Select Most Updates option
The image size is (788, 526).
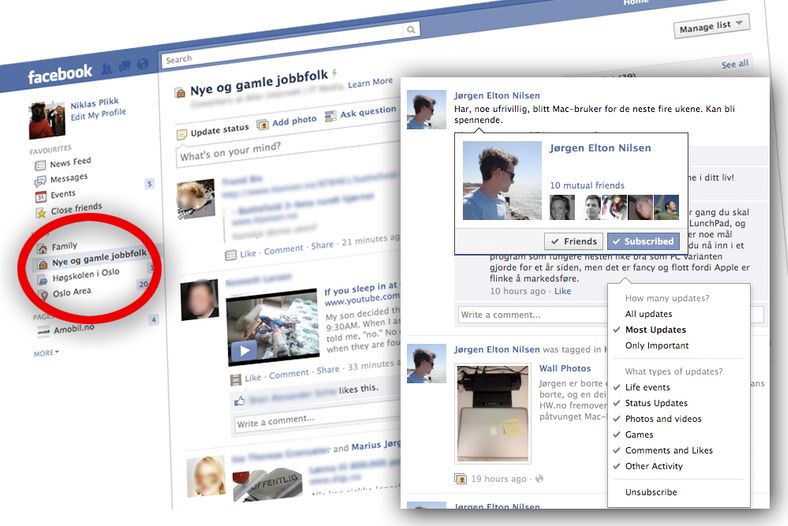point(655,330)
